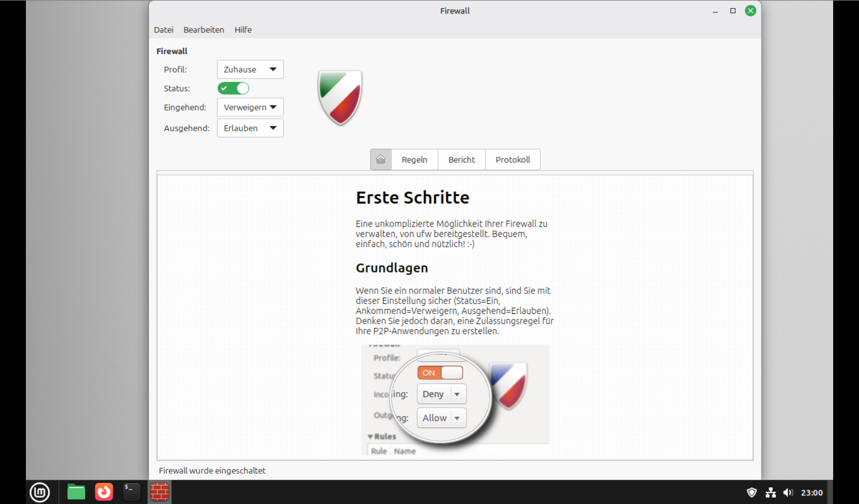Open the Datei menu

pyautogui.click(x=164, y=30)
